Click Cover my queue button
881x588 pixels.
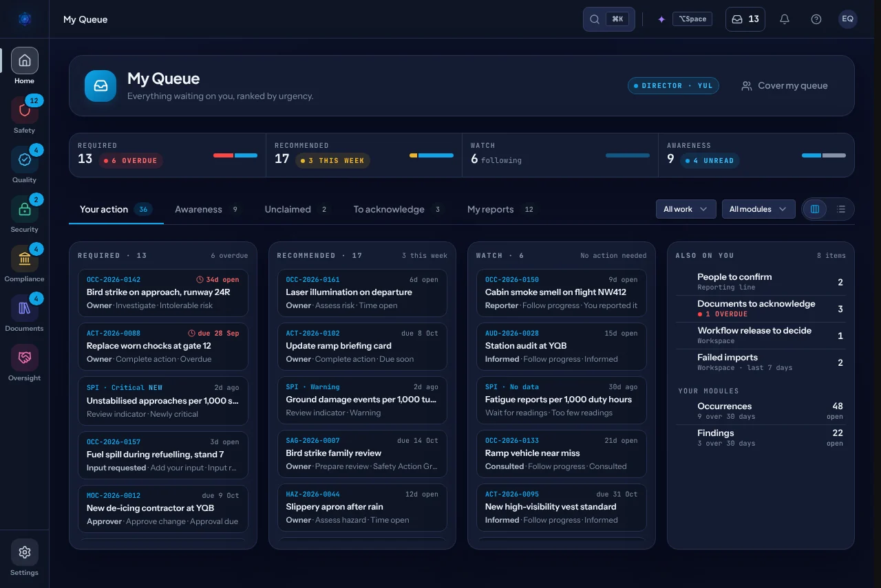tap(785, 86)
